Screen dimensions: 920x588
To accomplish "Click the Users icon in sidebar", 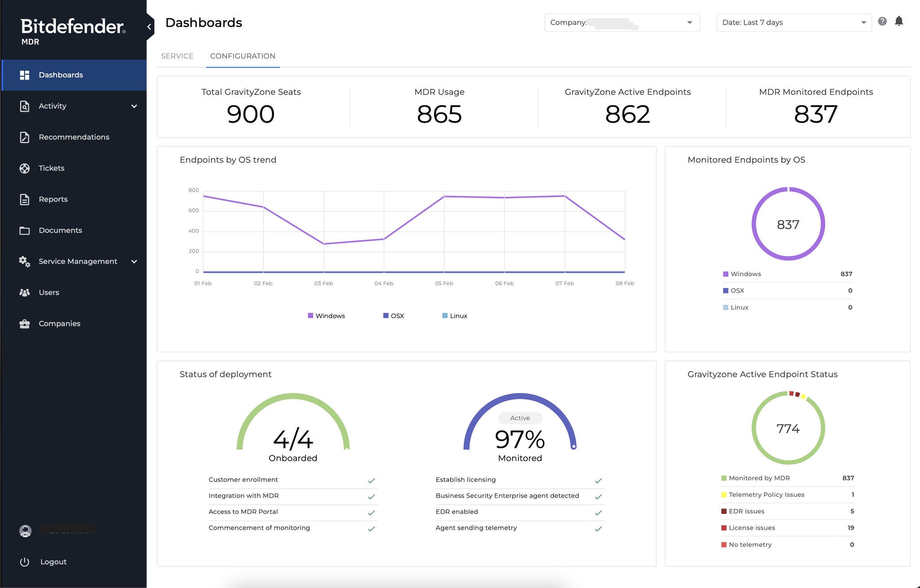I will [x=25, y=292].
